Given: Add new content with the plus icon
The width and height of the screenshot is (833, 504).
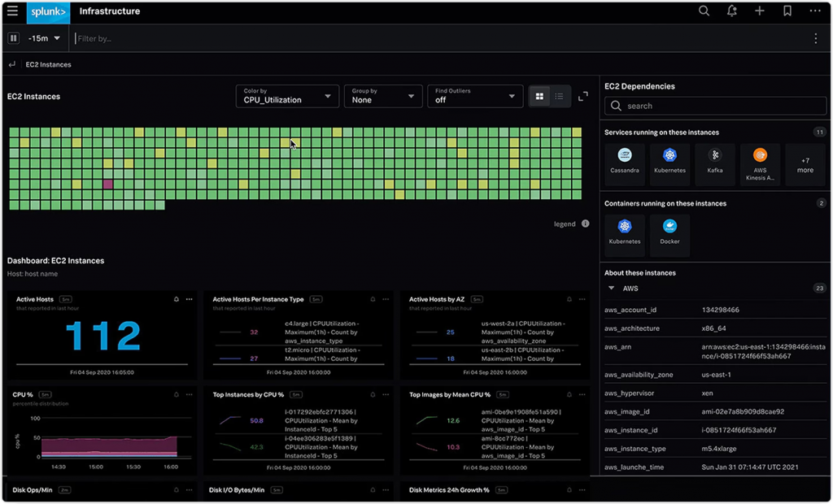Looking at the screenshot, I should point(759,11).
